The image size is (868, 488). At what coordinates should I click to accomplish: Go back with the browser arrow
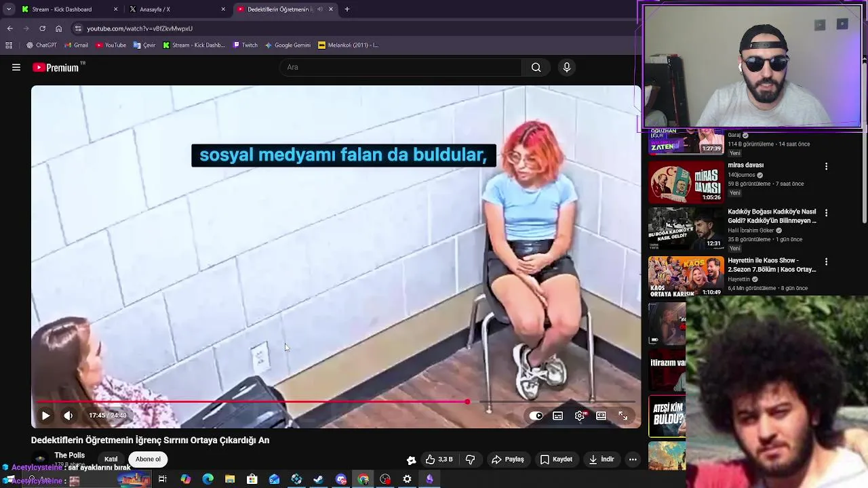coord(9,28)
